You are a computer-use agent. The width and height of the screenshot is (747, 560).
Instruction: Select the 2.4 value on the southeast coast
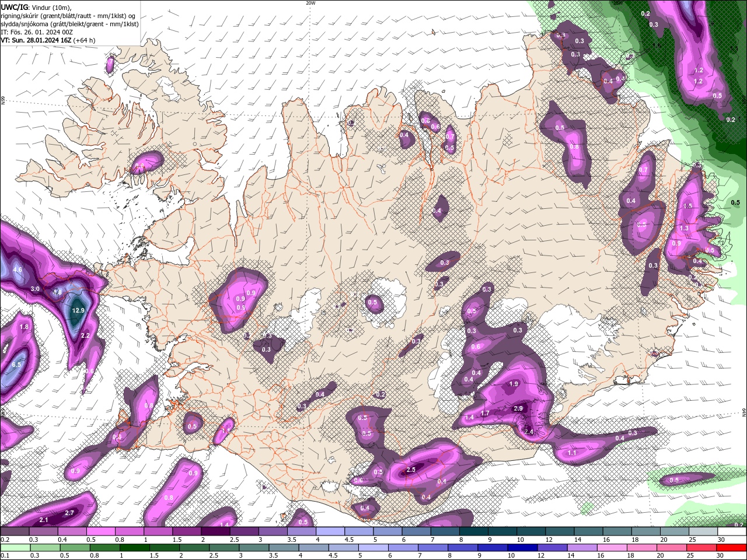(529, 432)
